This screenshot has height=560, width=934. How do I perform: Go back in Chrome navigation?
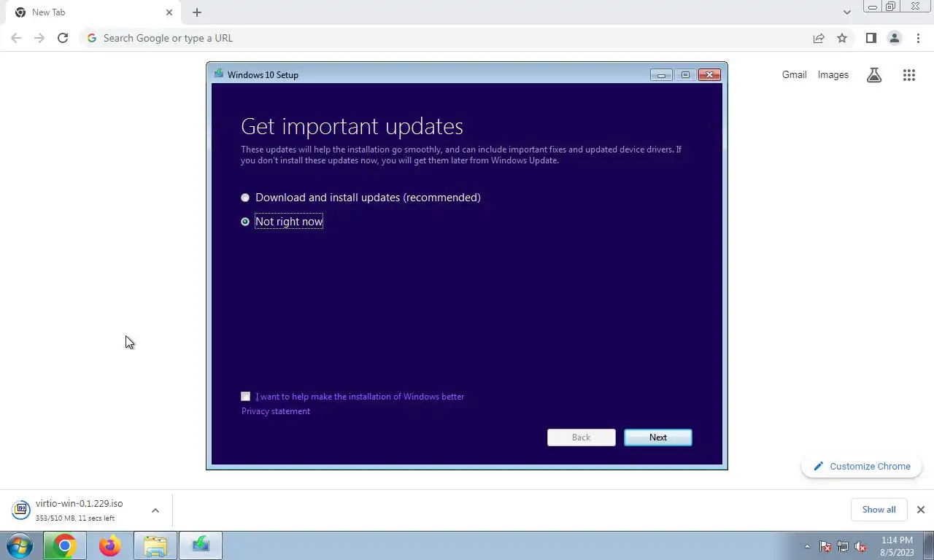[16, 38]
